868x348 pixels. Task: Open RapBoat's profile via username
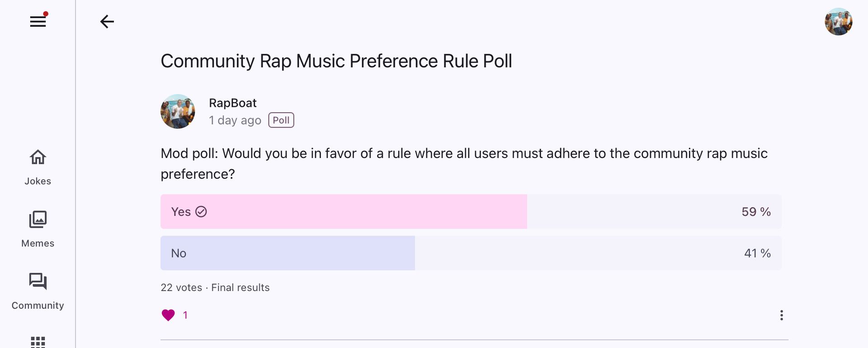233,103
